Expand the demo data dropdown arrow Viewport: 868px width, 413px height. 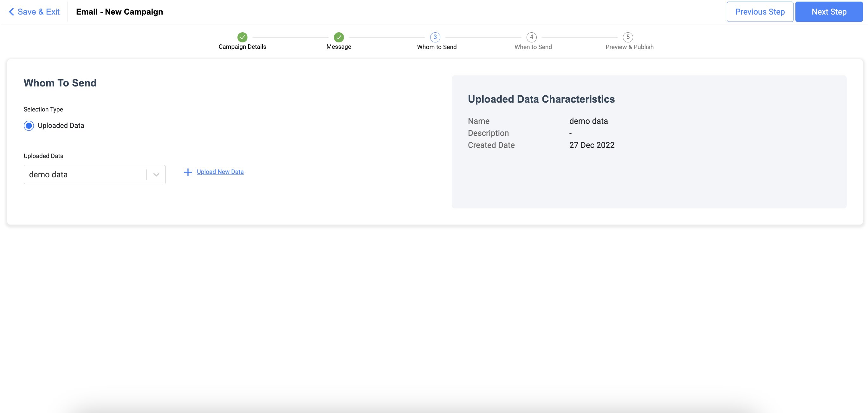click(156, 175)
